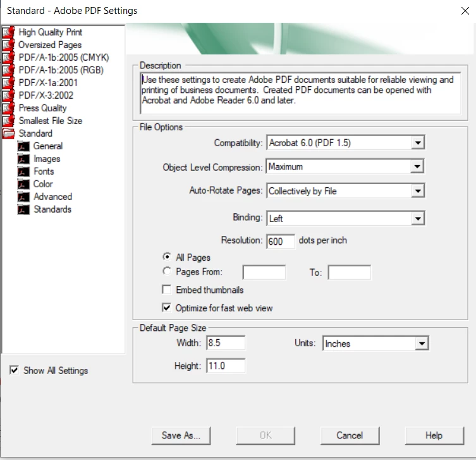Select the PDF/X-3:2002 preset
The height and width of the screenshot is (460, 476).
point(46,96)
